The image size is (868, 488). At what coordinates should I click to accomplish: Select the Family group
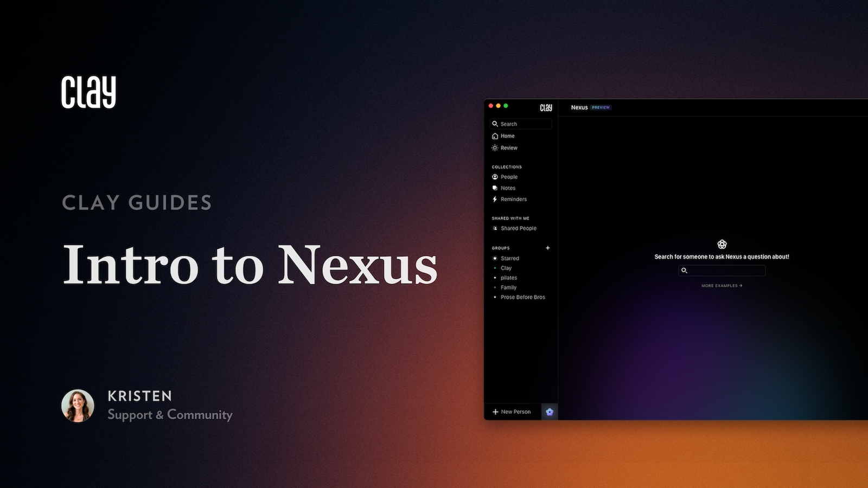pyautogui.click(x=508, y=288)
